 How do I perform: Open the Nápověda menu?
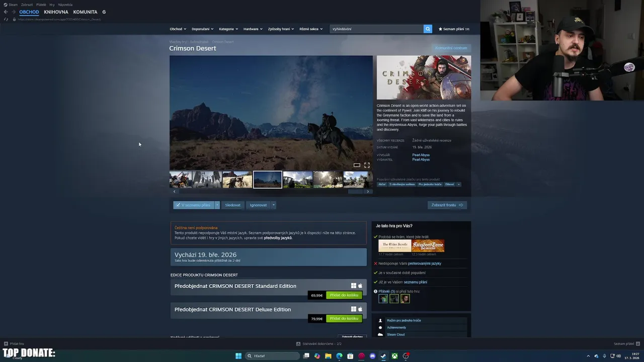click(x=65, y=5)
